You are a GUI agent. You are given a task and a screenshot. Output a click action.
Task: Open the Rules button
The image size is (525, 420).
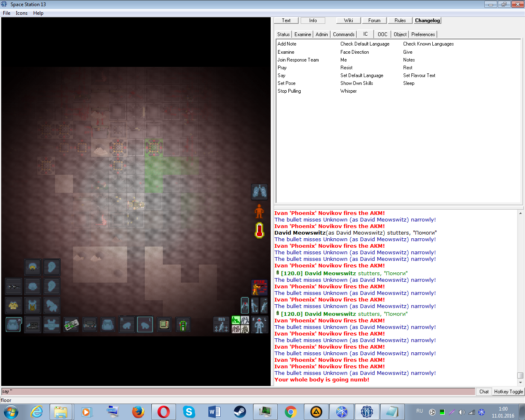(400, 21)
